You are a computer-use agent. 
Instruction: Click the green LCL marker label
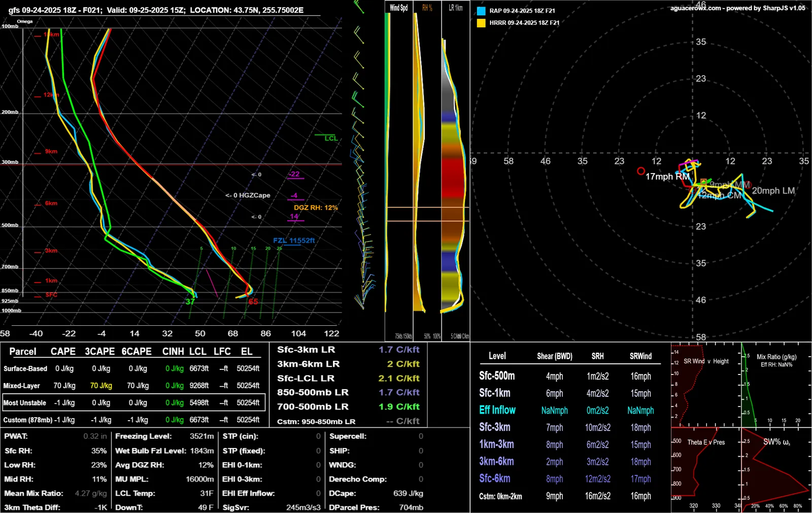point(331,139)
